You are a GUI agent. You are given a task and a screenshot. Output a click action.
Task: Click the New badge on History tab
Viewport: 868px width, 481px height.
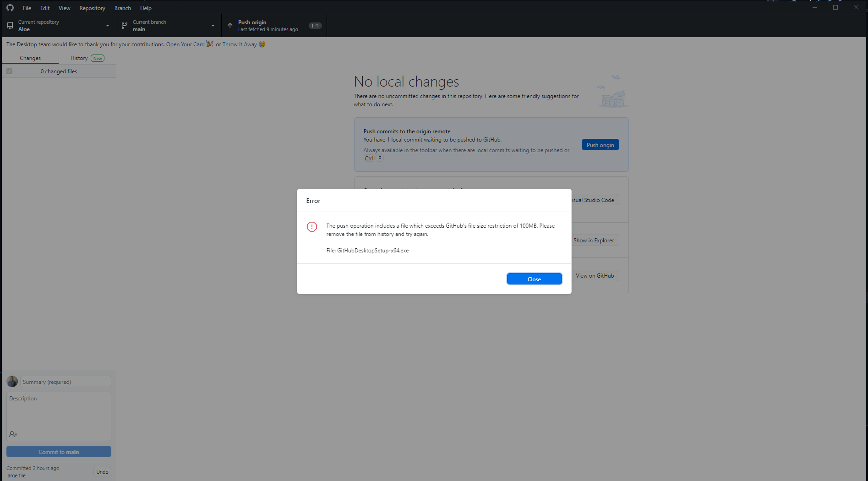[98, 58]
